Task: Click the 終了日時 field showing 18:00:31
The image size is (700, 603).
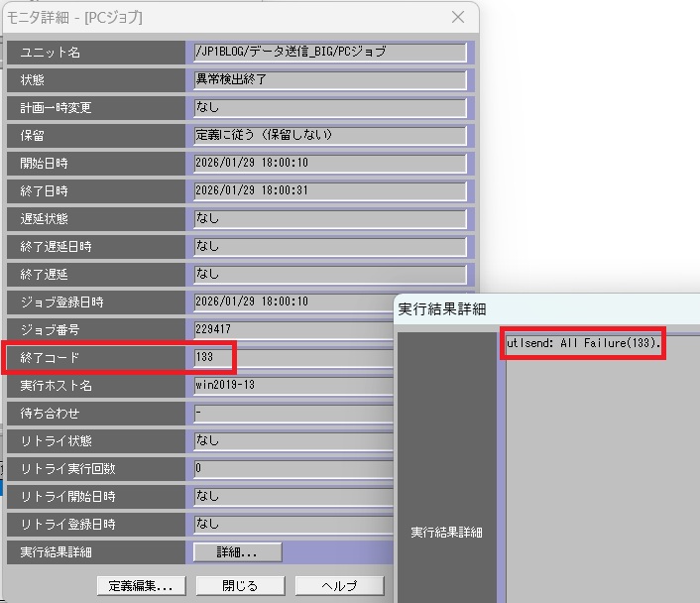Action: tap(329, 190)
